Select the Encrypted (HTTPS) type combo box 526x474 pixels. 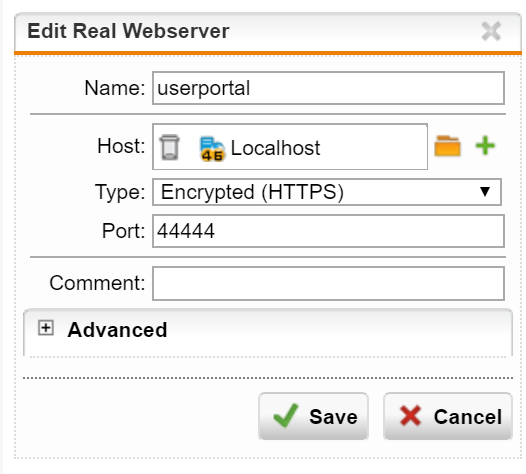[x=327, y=192]
